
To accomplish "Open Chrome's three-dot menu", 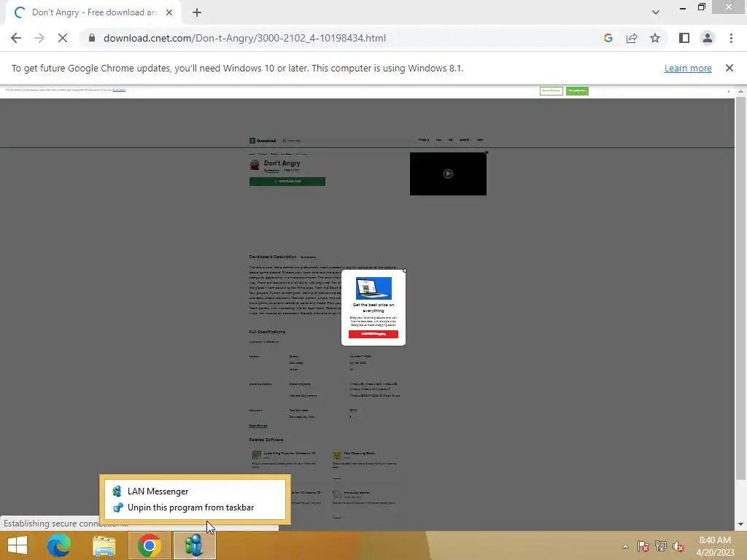I will (731, 38).
